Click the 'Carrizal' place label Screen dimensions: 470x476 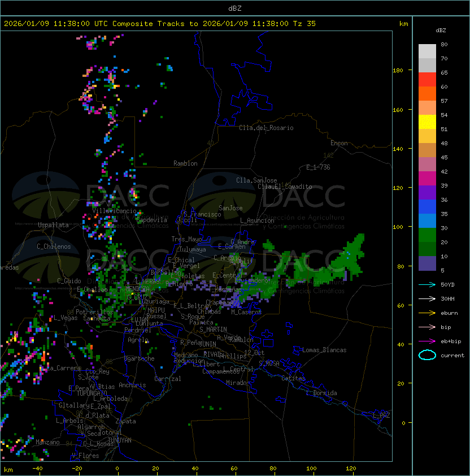pos(168,379)
